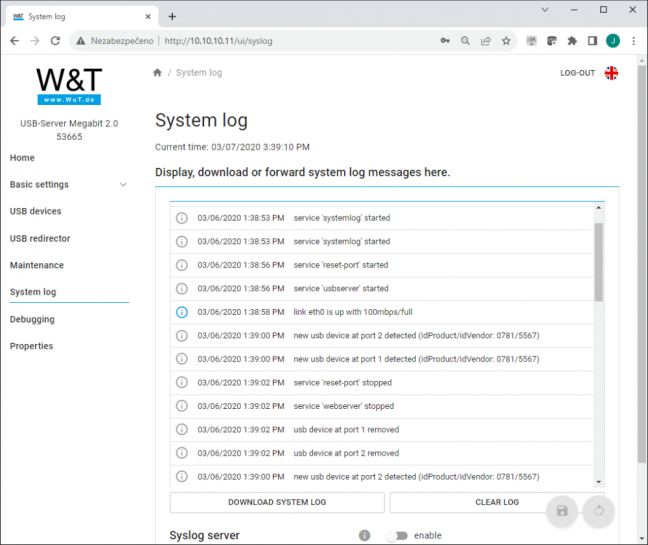Click info icon of 'usb device at port 1 removed'
The width and height of the screenshot is (648, 545).
pos(182,430)
